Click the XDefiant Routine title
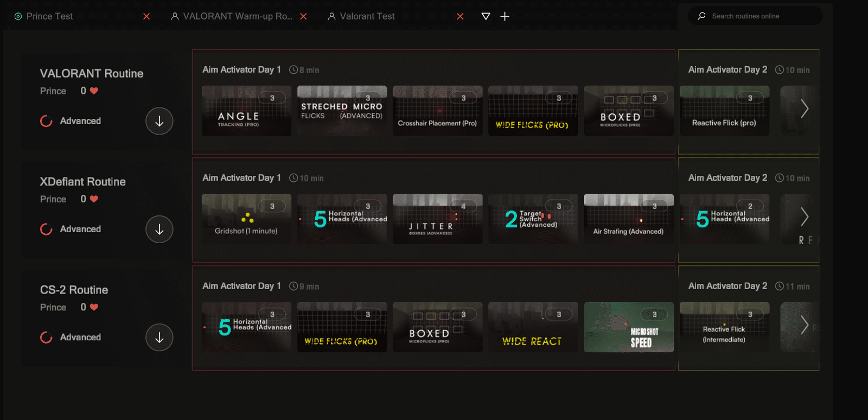 83,182
